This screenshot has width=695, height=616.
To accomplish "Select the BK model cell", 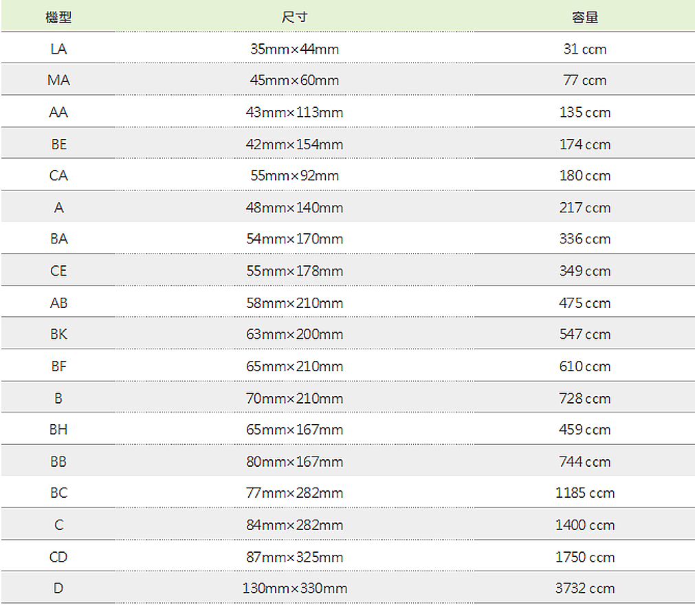I will pos(58,334).
